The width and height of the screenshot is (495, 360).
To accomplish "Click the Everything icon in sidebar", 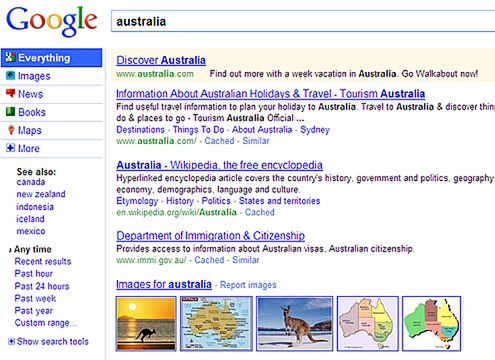I will pyautogui.click(x=10, y=57).
